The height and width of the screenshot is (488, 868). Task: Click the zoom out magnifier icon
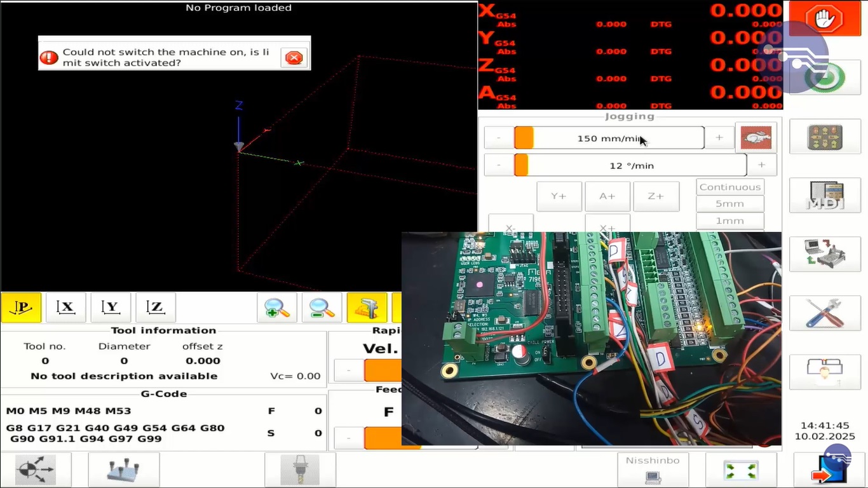pyautogui.click(x=322, y=308)
